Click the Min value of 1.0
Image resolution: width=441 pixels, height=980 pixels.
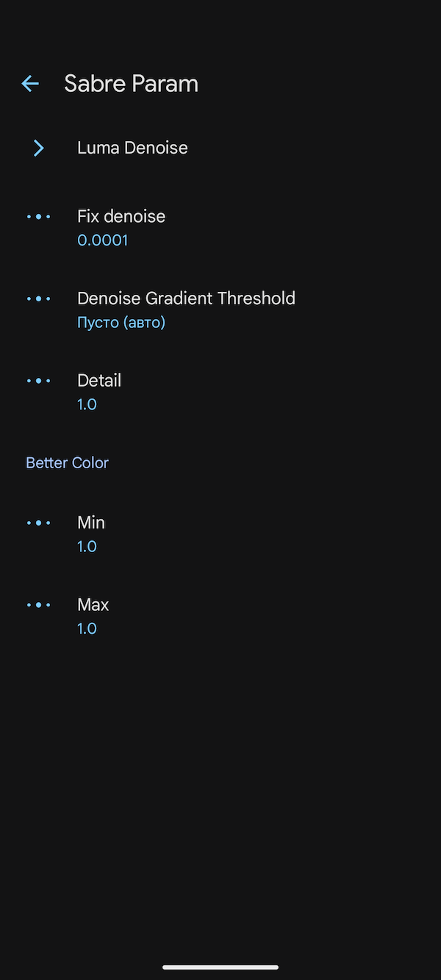(x=87, y=546)
